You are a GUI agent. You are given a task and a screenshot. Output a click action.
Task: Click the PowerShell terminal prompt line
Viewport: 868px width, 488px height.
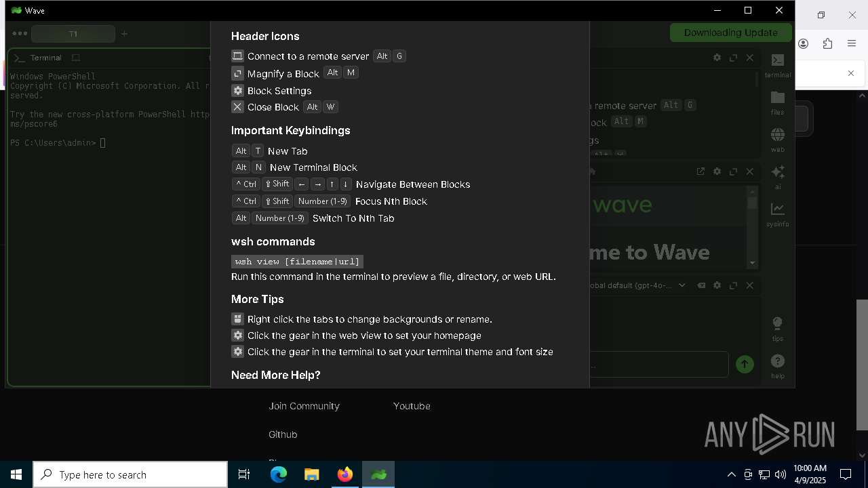click(x=58, y=143)
